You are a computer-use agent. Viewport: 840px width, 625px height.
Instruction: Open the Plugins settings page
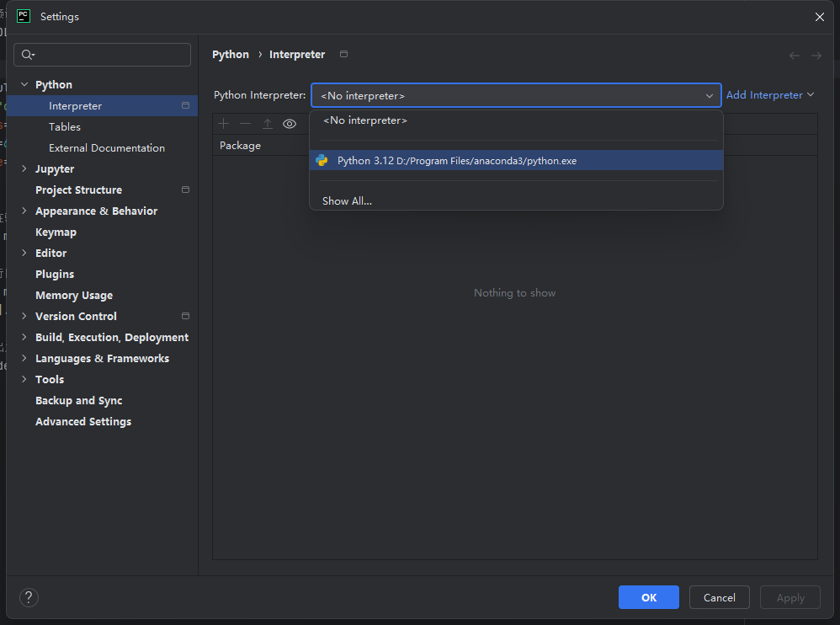click(55, 274)
